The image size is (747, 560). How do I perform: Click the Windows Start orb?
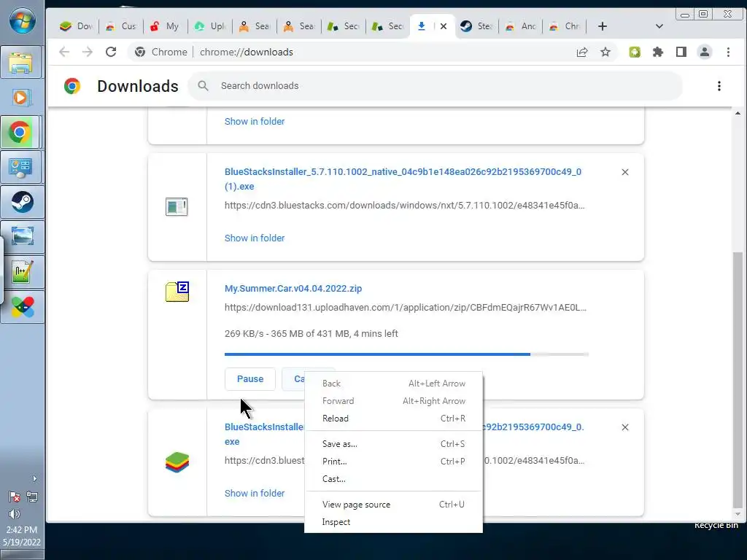click(22, 21)
